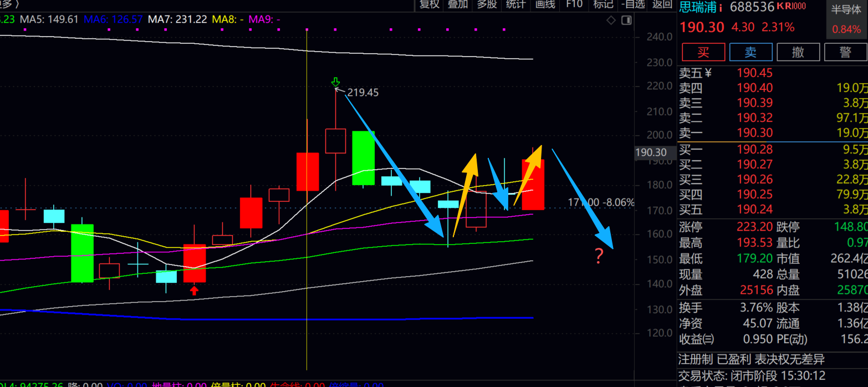Viewport: 868px width, 387px height.
Task: Open the F10 company info tab
Action: pyautogui.click(x=574, y=5)
